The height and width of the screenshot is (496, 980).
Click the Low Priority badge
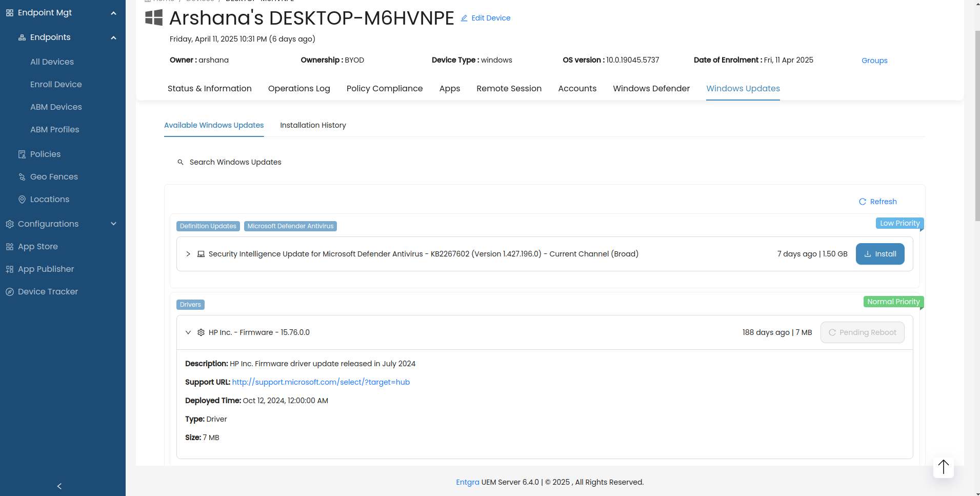point(900,223)
